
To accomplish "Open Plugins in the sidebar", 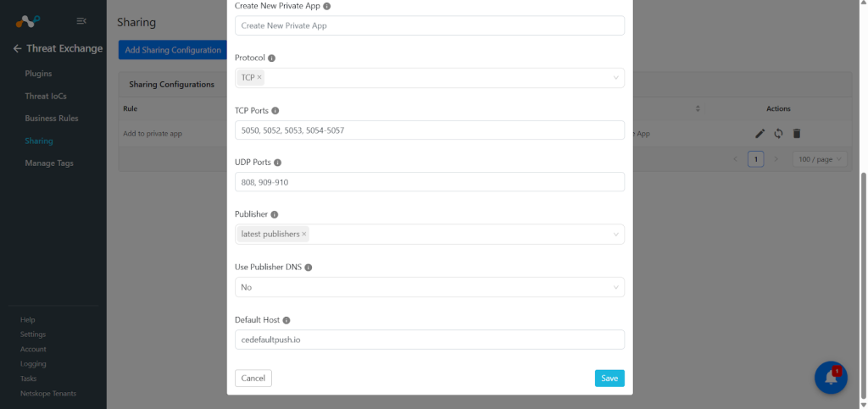I will 38,74.
